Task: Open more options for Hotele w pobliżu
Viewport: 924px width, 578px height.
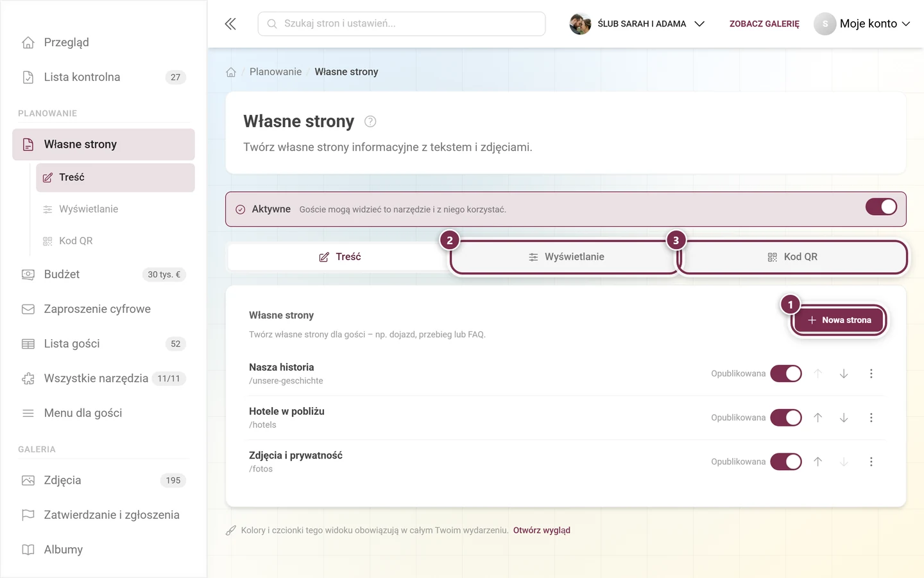Action: (x=871, y=417)
